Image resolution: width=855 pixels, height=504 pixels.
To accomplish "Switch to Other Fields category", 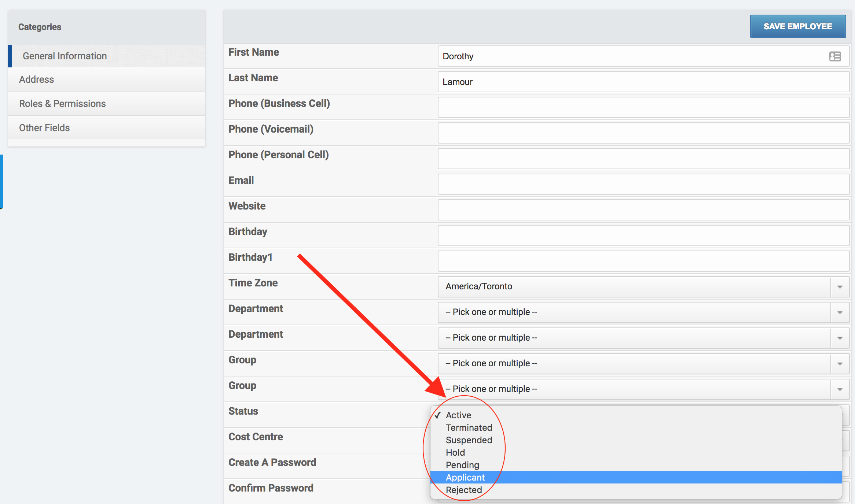I will 44,128.
